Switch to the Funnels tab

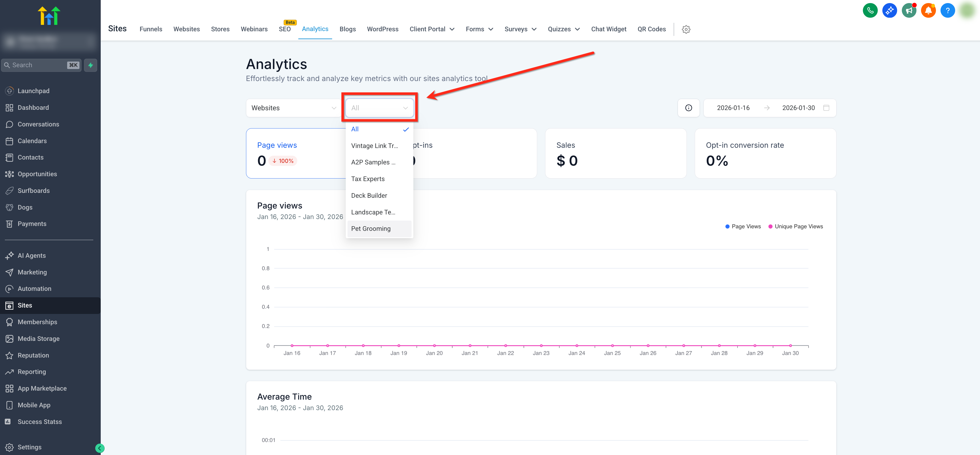151,29
